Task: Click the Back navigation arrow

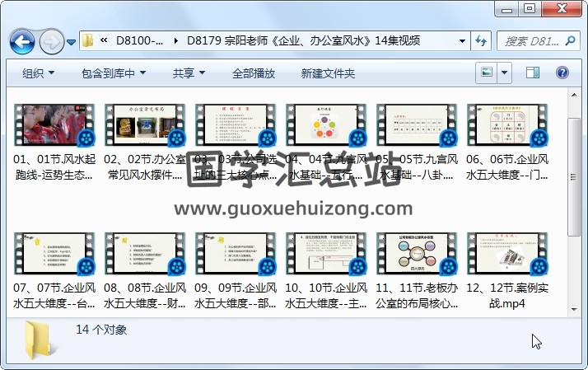Action: click(21, 40)
